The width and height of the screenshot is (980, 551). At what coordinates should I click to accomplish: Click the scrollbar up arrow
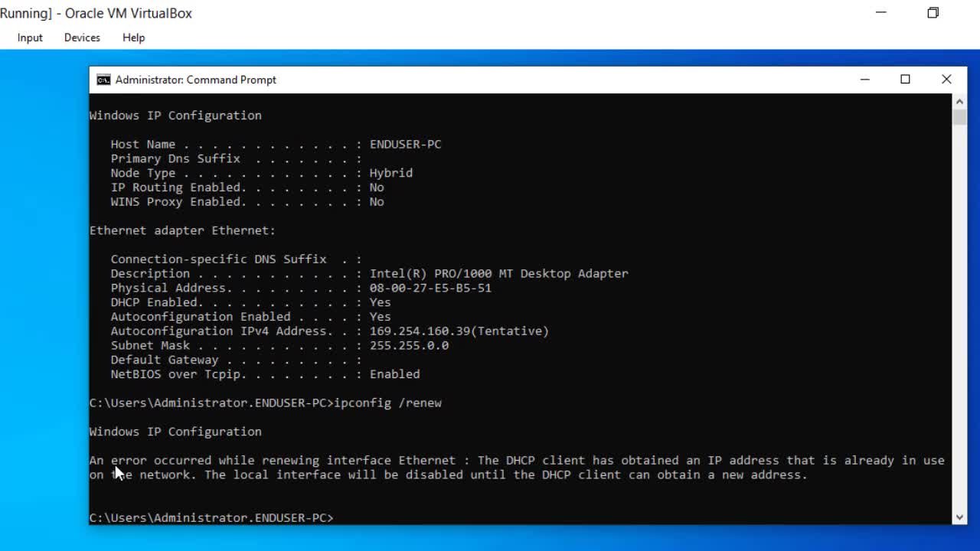pos(959,100)
